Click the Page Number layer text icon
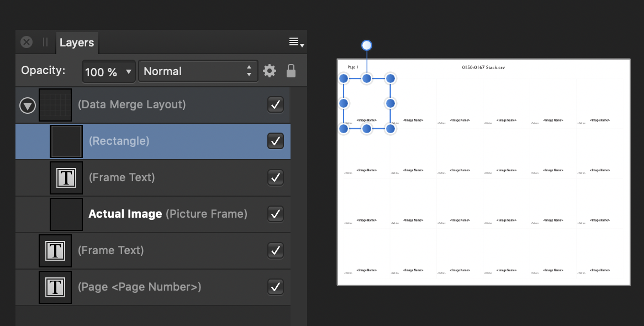The image size is (644, 326). coord(55,287)
